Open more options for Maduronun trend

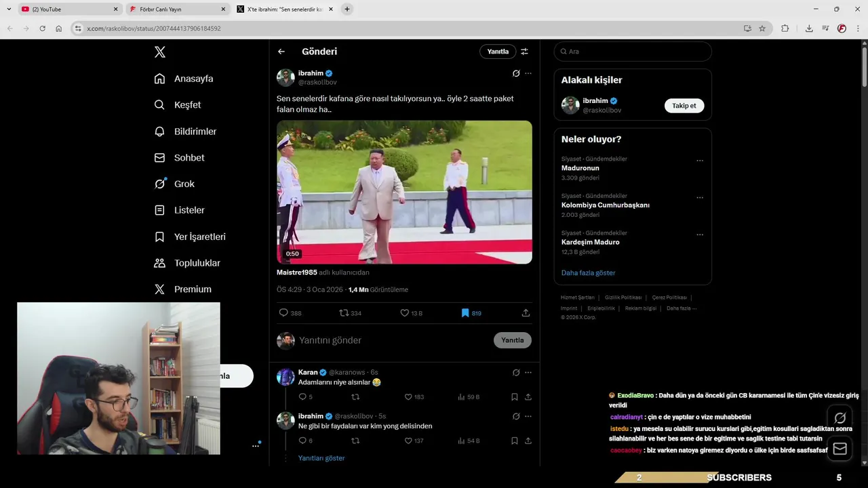700,161
